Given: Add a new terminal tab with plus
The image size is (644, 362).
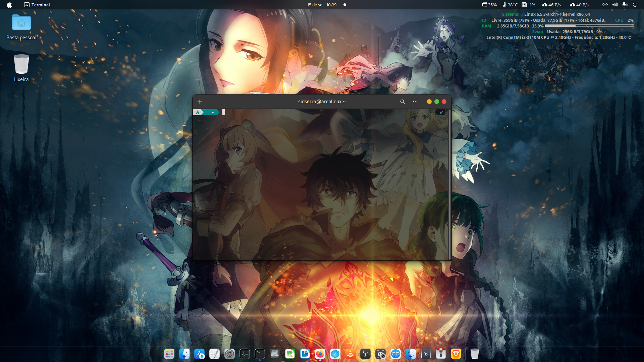Looking at the screenshot, I should [200, 102].
